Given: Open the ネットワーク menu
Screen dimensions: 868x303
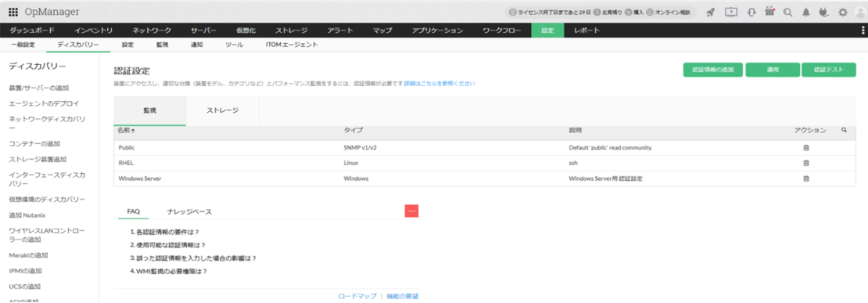Looking at the screenshot, I should point(151,31).
